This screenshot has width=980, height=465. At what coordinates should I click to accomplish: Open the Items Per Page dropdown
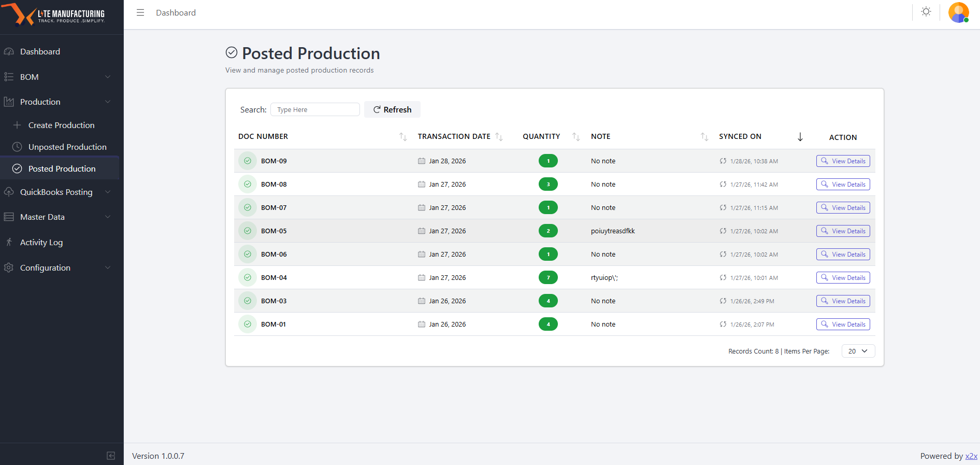858,351
